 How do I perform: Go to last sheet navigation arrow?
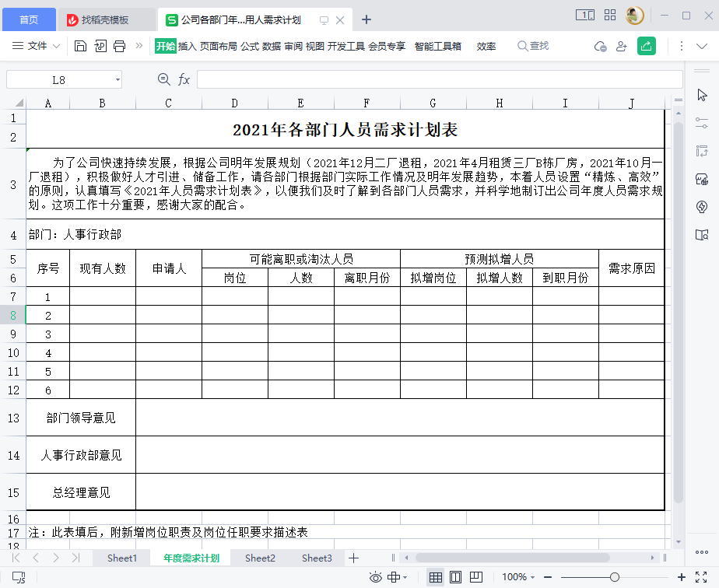[x=75, y=558]
